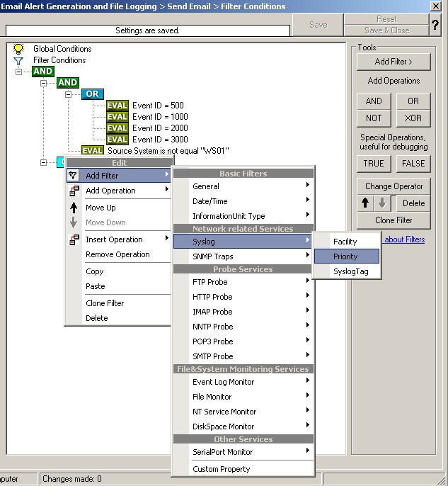Open the NNTP Probe submenu

tap(243, 327)
